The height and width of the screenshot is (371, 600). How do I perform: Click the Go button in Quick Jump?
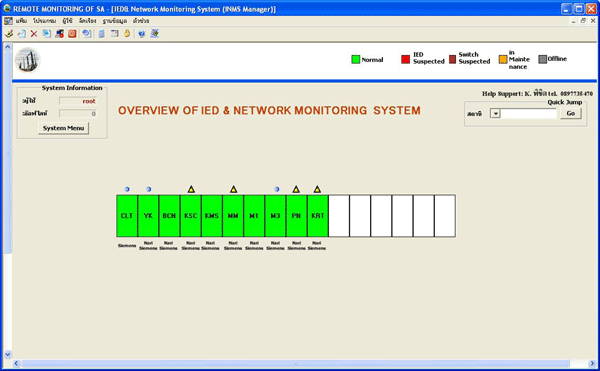coord(571,113)
